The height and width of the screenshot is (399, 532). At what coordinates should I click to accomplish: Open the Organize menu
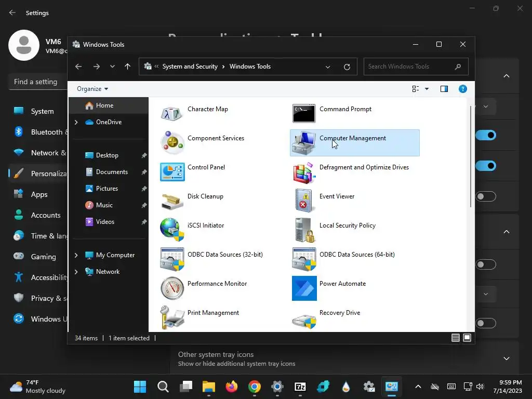tap(92, 89)
